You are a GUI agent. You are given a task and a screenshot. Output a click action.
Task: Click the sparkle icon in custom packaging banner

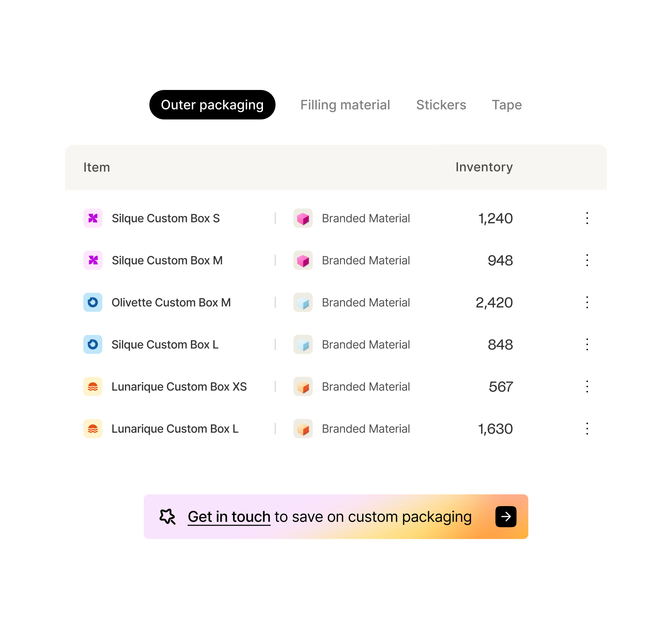(168, 517)
